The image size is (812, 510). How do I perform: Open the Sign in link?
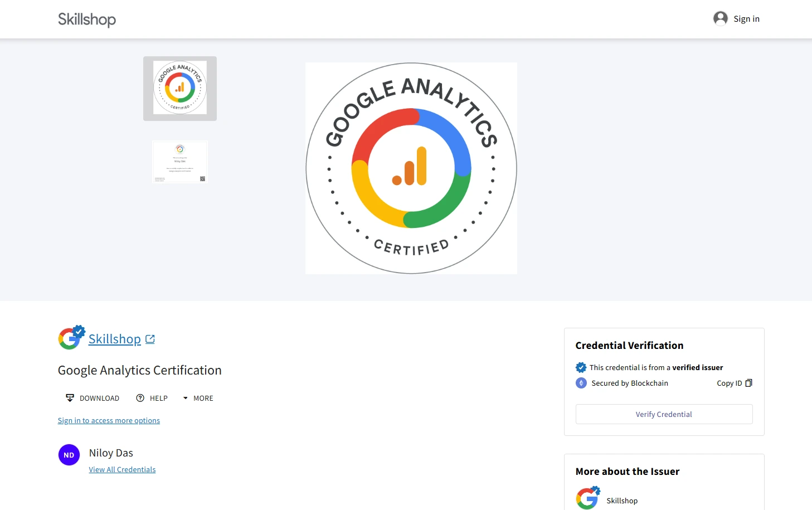pos(746,19)
